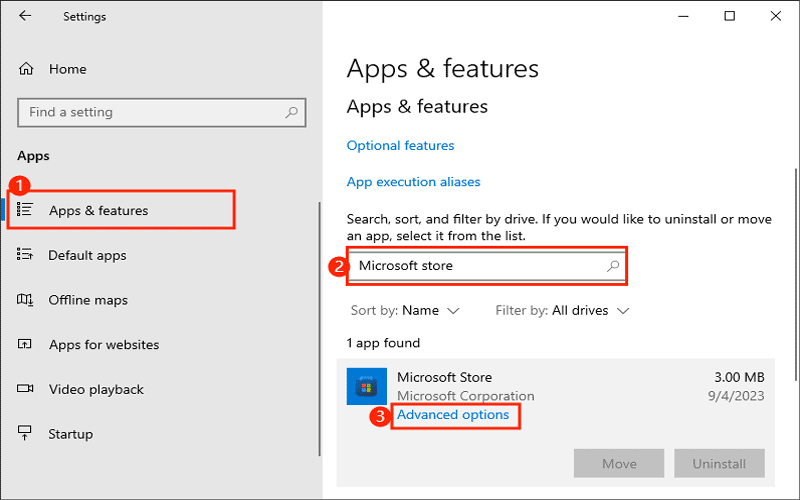This screenshot has width=800, height=500.
Task: Click the app search field containing Microsoft store
Action: (487, 266)
